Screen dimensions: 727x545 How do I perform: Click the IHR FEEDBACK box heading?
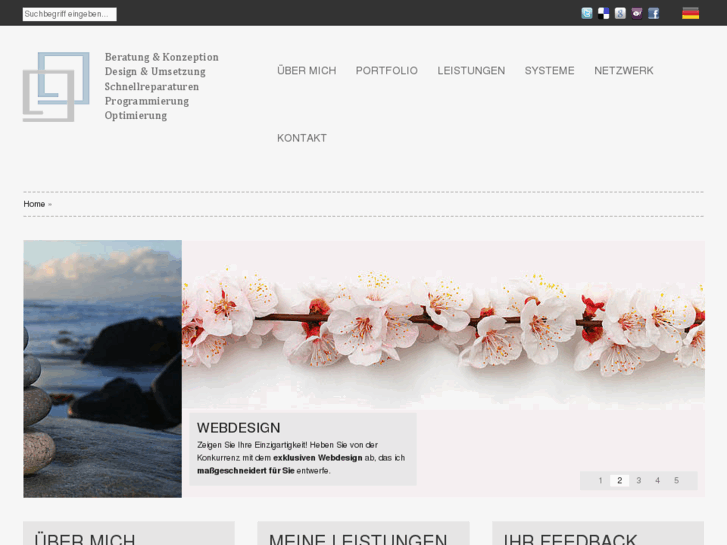(x=570, y=539)
